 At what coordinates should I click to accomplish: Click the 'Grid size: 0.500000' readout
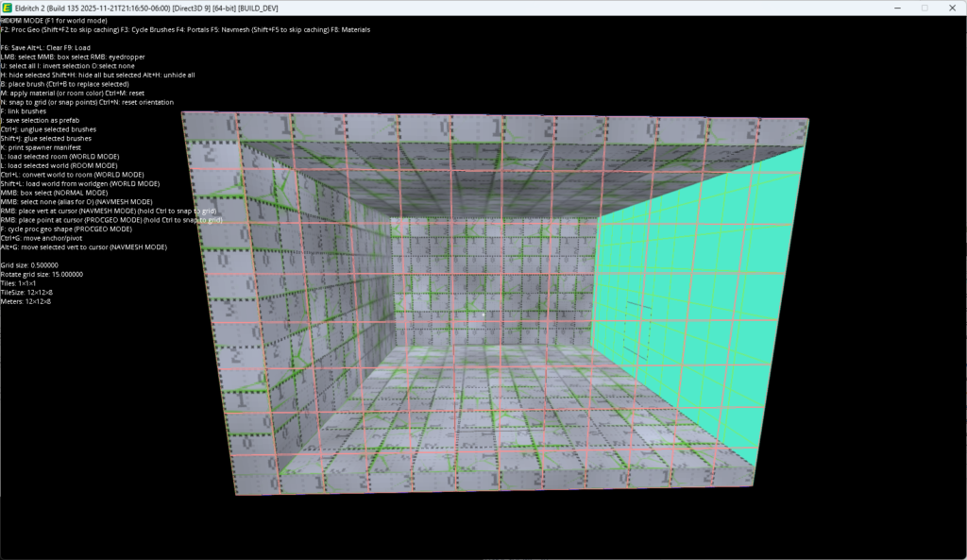[29, 265]
